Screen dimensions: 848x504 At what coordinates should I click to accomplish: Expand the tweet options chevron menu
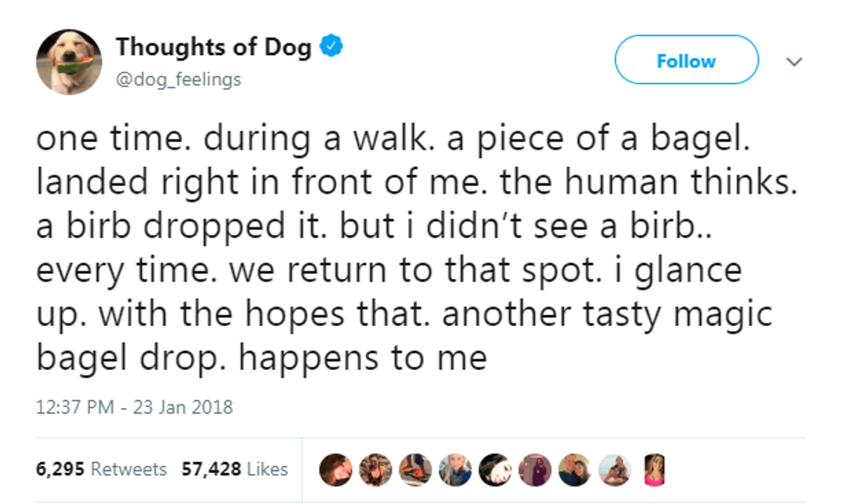[793, 61]
